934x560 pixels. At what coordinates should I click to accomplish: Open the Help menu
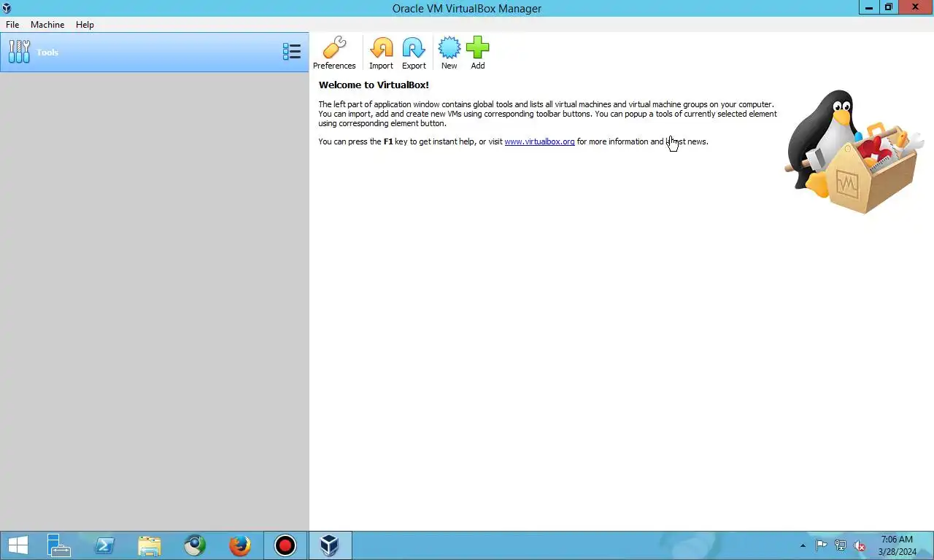[x=85, y=25]
